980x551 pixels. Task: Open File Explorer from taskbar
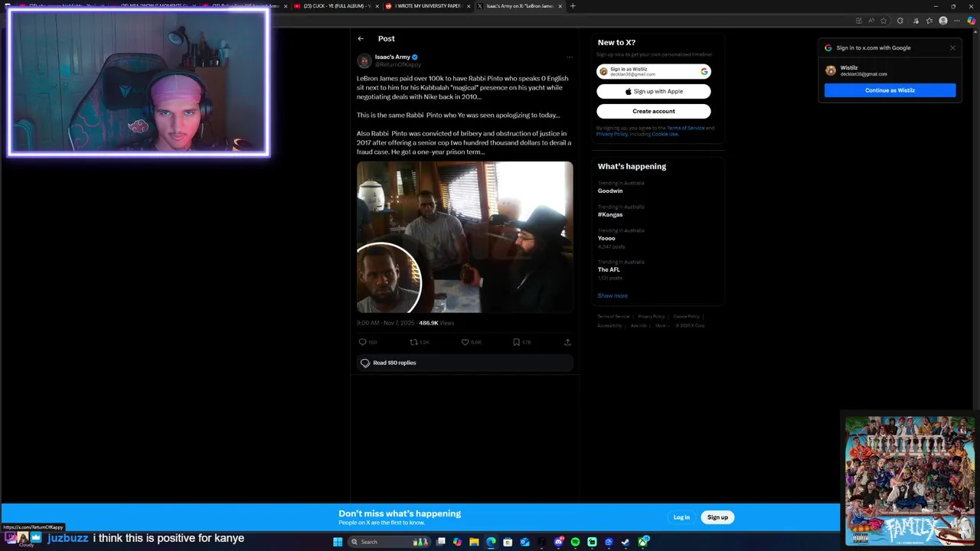[x=474, y=542]
